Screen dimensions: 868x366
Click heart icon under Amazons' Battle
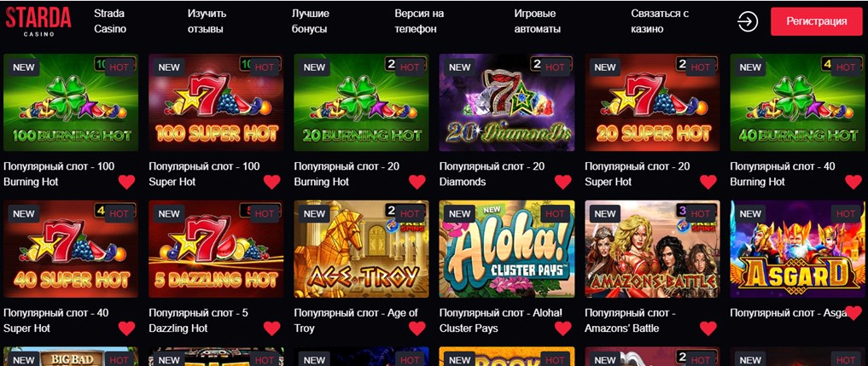pos(708,328)
